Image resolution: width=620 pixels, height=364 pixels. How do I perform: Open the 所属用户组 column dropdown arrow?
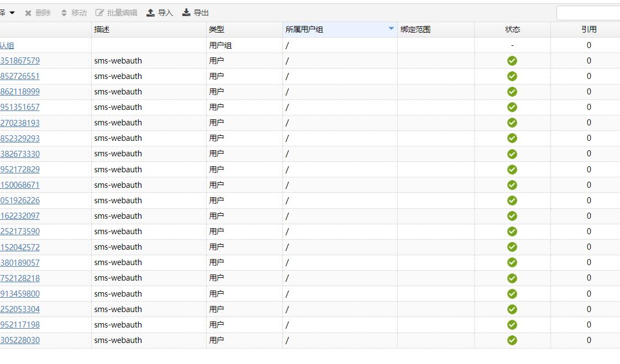tap(391, 29)
